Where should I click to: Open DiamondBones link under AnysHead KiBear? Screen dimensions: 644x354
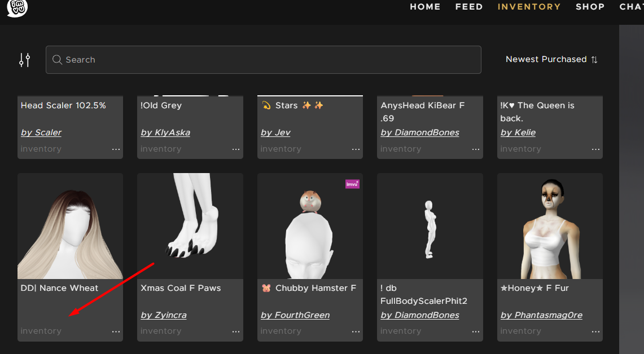(x=420, y=132)
